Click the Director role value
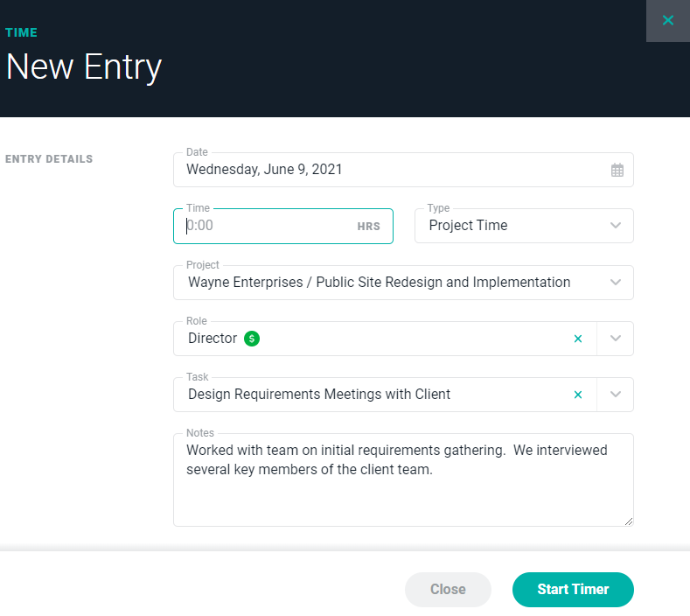Viewport: 690px width, 616px height. (213, 339)
